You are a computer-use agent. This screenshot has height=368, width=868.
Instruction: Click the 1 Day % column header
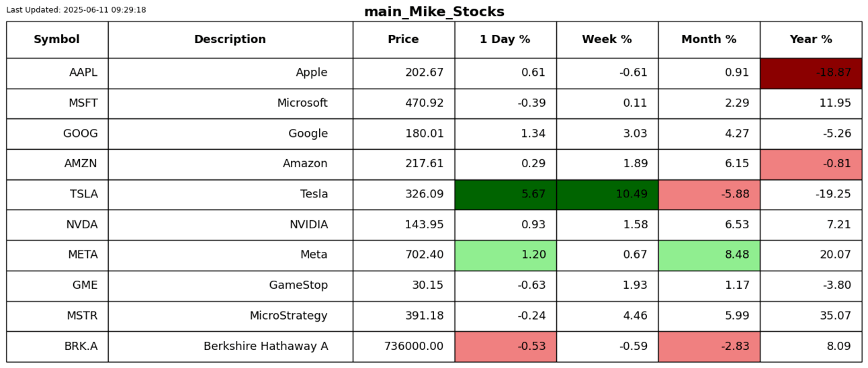click(505, 40)
